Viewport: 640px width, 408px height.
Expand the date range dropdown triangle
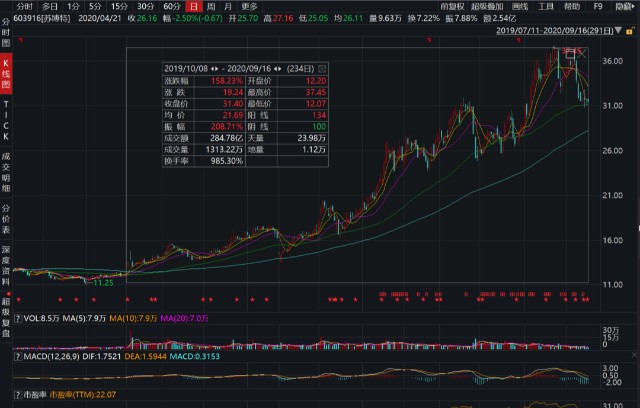click(x=618, y=31)
